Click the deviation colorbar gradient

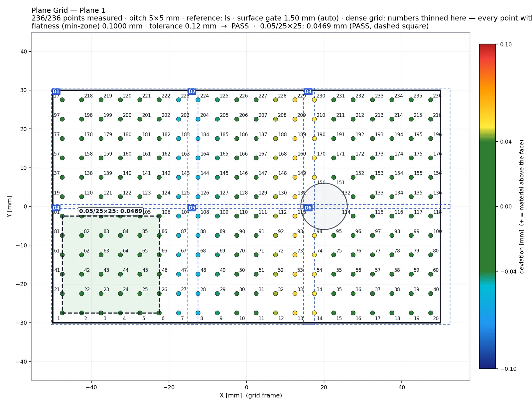487,206
